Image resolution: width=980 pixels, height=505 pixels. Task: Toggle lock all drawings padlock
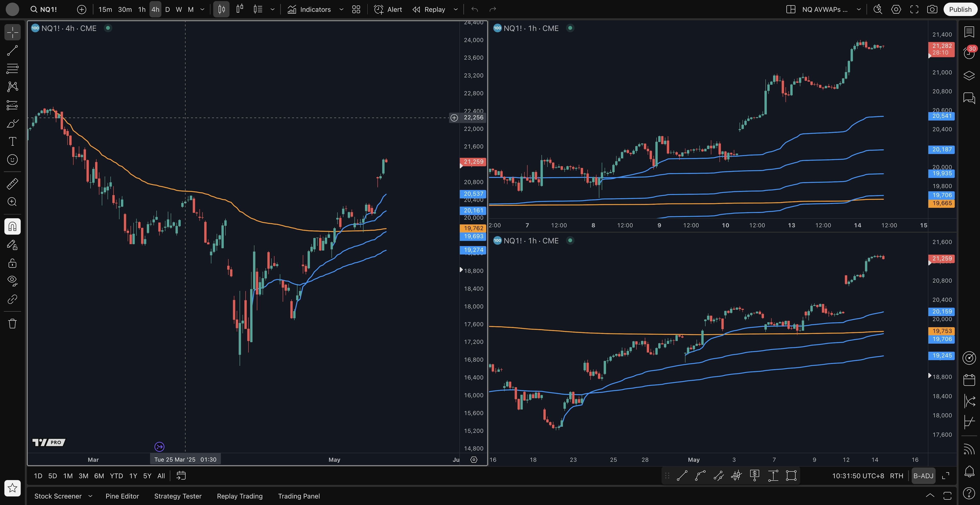pyautogui.click(x=12, y=263)
